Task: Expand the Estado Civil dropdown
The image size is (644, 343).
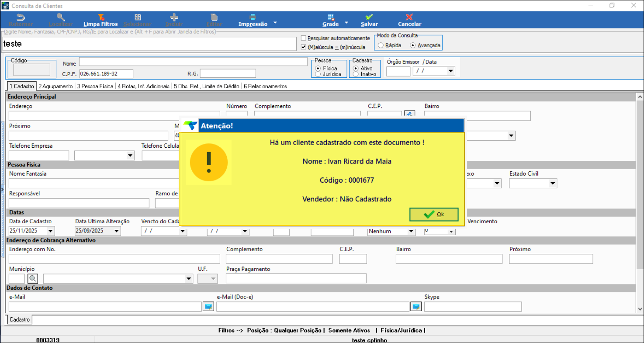Action: coord(553,184)
